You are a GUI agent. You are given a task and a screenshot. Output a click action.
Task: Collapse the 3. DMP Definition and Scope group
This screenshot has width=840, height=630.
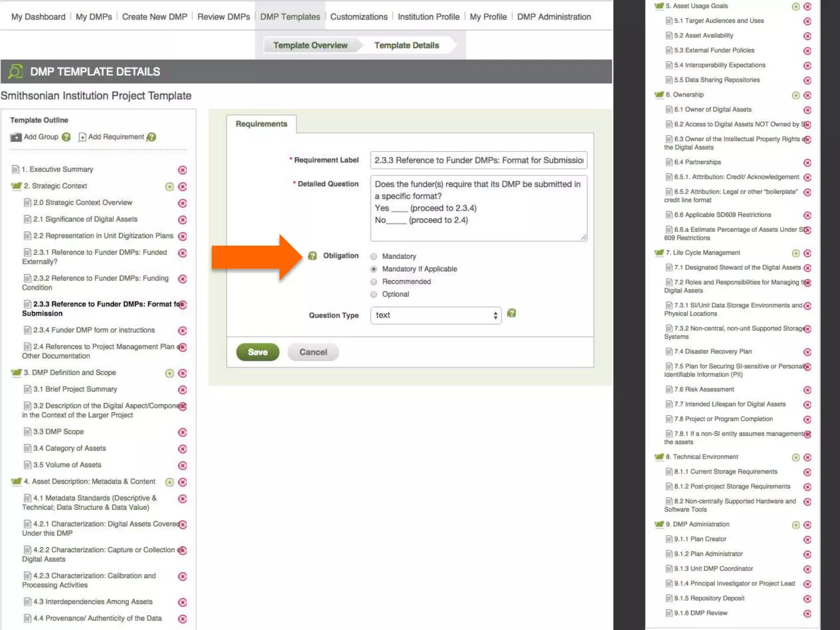click(16, 373)
